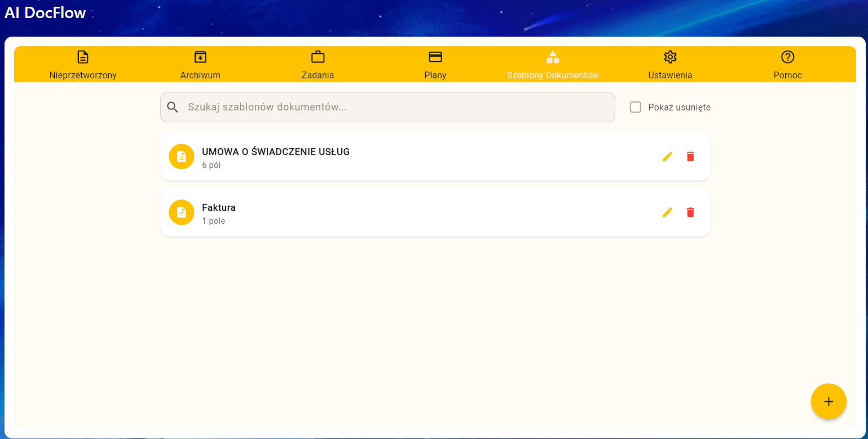Image resolution: width=868 pixels, height=439 pixels.
Task: Edit UMOWA O ŚWIADCZENIE USŁUG template pencil
Action: (667, 157)
